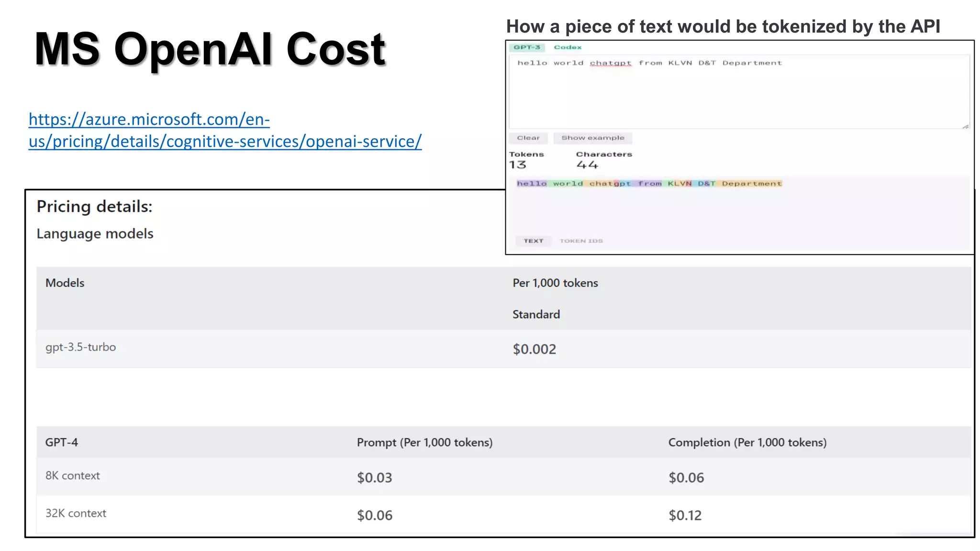Switch to the Codex tab
The height and width of the screenshot is (551, 980).
(x=568, y=47)
